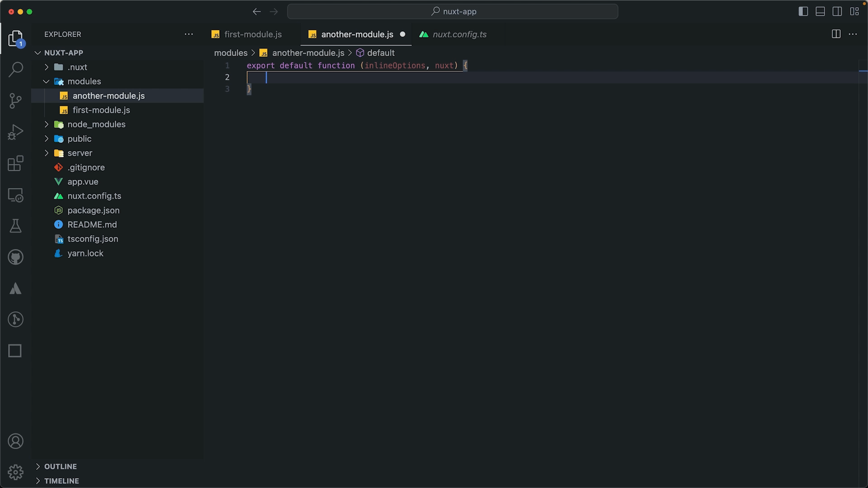
Task: Open the GitHub view
Action: [x=15, y=257]
